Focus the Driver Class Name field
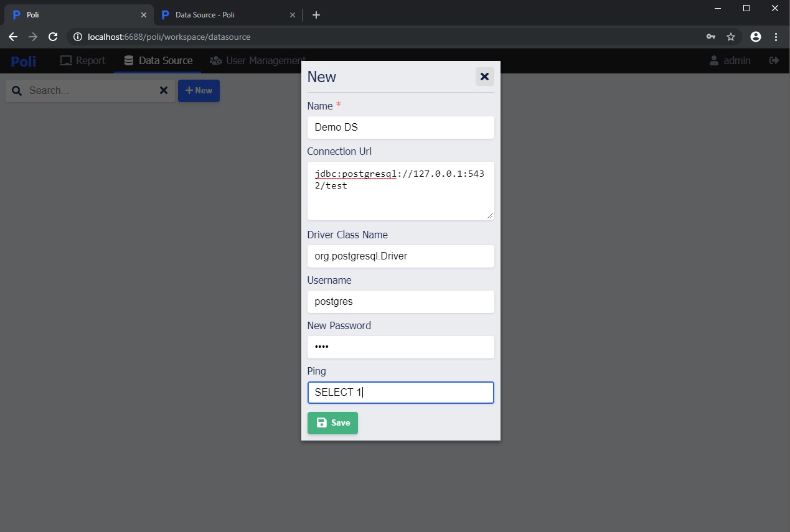The height and width of the screenshot is (532, 790). (401, 256)
